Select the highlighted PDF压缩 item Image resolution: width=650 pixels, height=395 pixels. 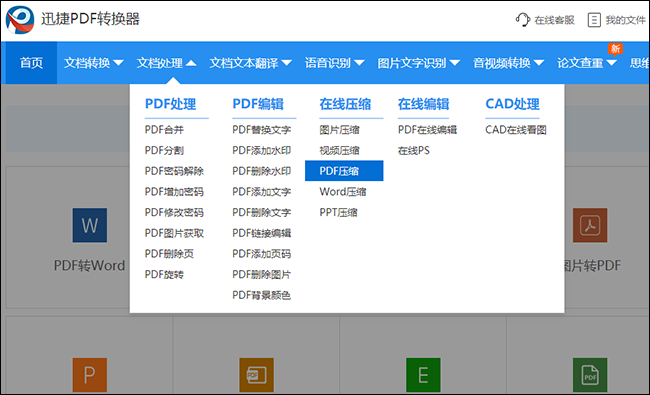point(344,171)
